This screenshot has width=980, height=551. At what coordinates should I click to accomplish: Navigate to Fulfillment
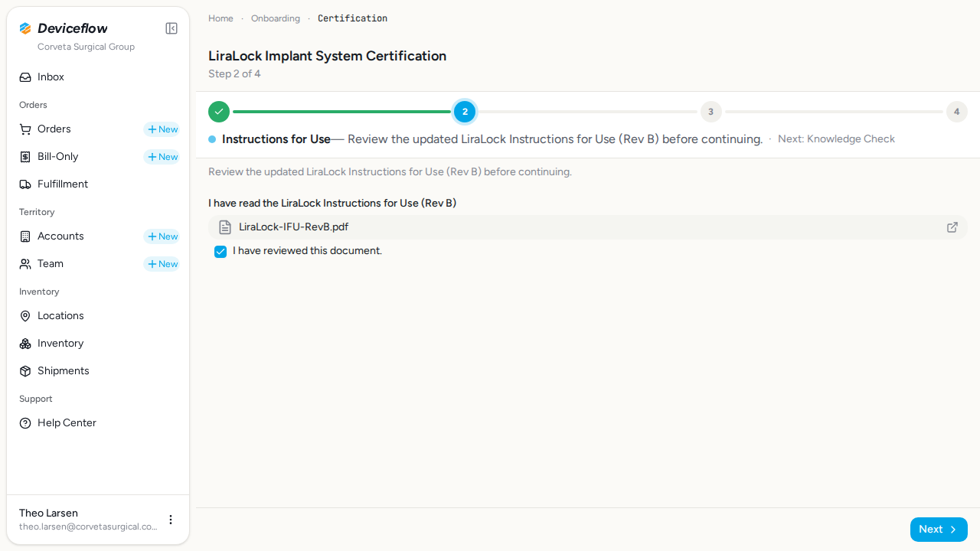pos(98,184)
